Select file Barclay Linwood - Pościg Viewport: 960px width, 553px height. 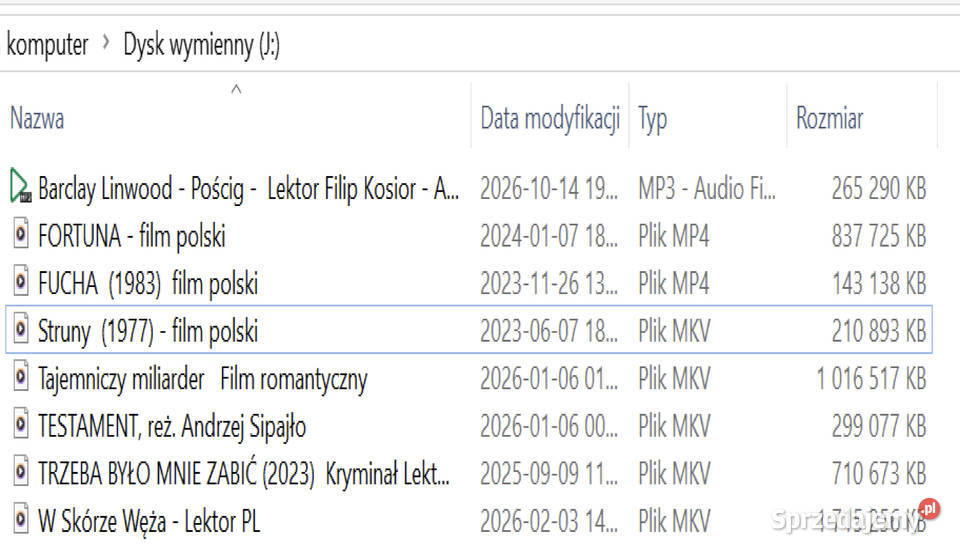pyautogui.click(x=248, y=189)
